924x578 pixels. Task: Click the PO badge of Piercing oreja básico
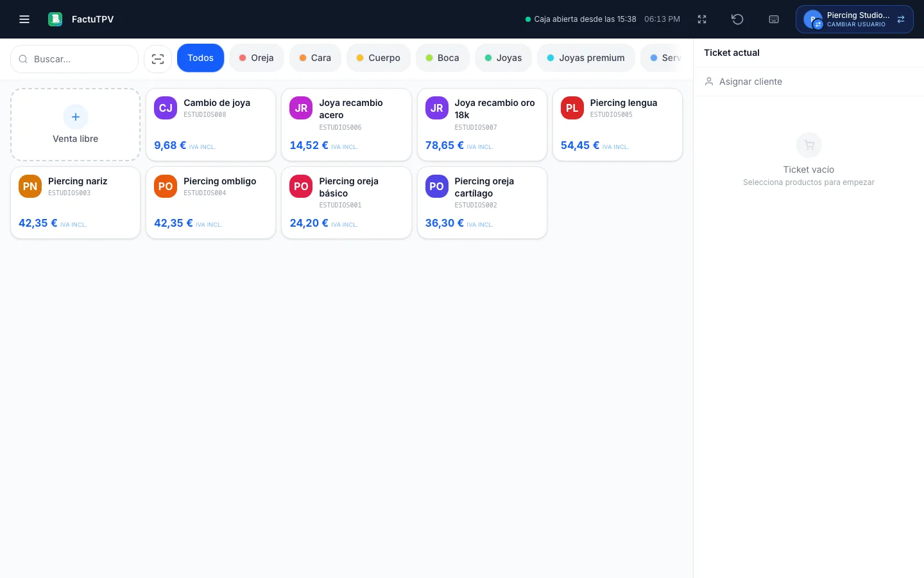pyautogui.click(x=301, y=186)
